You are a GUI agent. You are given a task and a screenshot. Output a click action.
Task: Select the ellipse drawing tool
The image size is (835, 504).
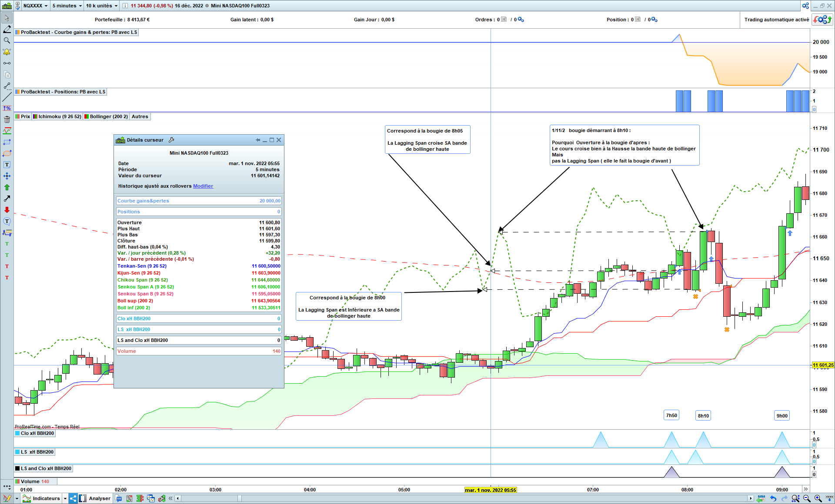point(7,153)
